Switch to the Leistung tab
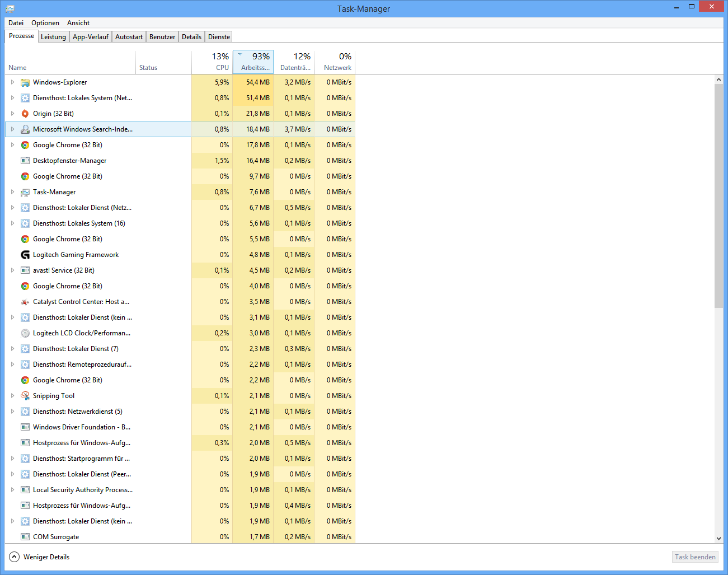This screenshot has height=575, width=728. tap(54, 37)
